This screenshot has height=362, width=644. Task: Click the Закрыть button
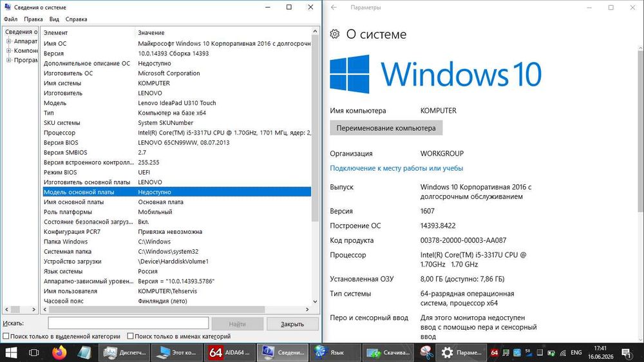292,324
